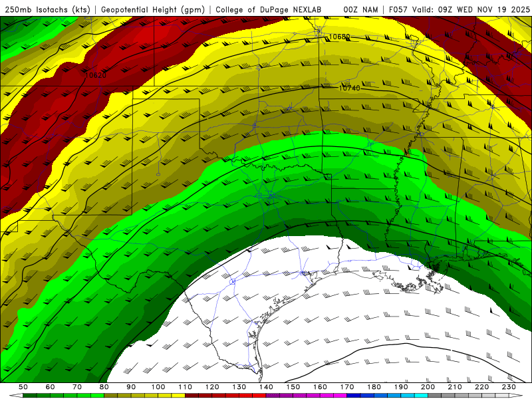Click the left arrow end of the color bar
The height and width of the screenshot is (399, 532).
tap(15, 396)
